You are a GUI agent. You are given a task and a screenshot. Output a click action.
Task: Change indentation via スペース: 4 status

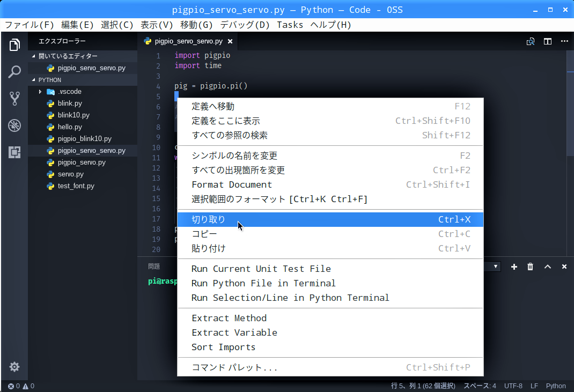tap(480, 386)
